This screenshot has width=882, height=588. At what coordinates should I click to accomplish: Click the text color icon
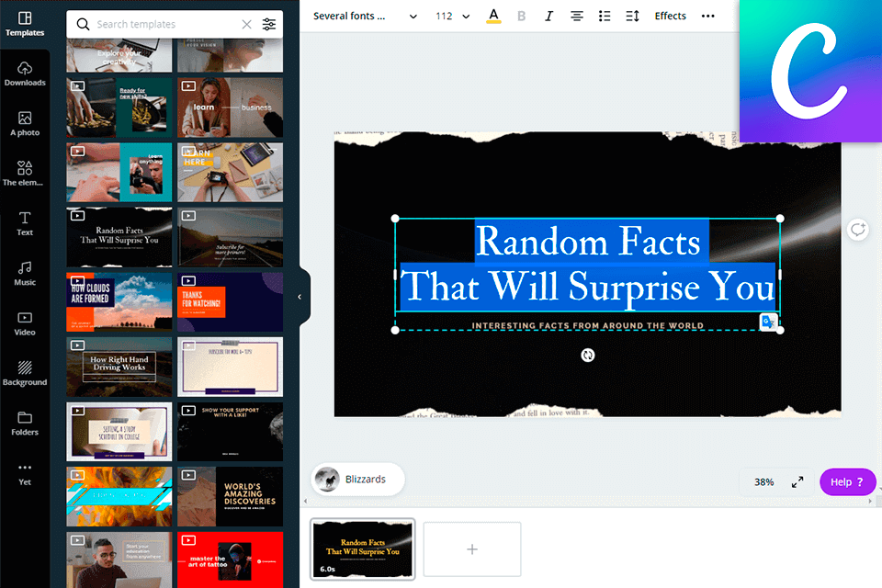(x=493, y=16)
